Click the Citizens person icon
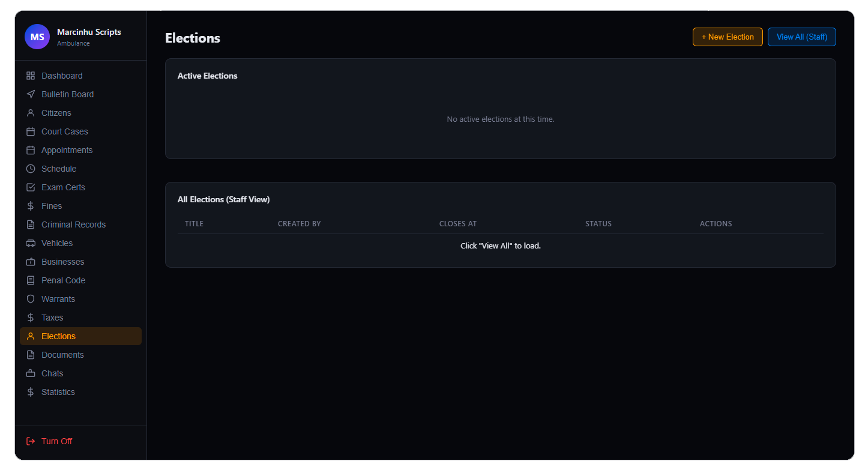This screenshot has height=473, width=868. pos(31,113)
